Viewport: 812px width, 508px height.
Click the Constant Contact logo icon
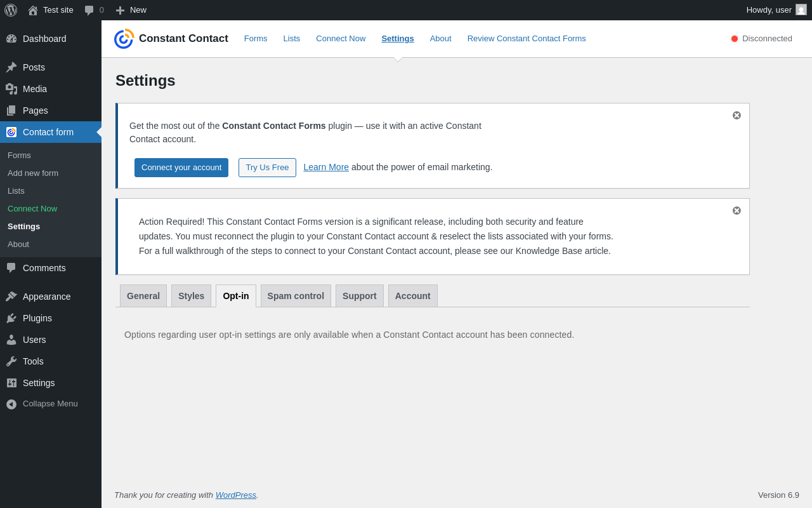(x=124, y=39)
